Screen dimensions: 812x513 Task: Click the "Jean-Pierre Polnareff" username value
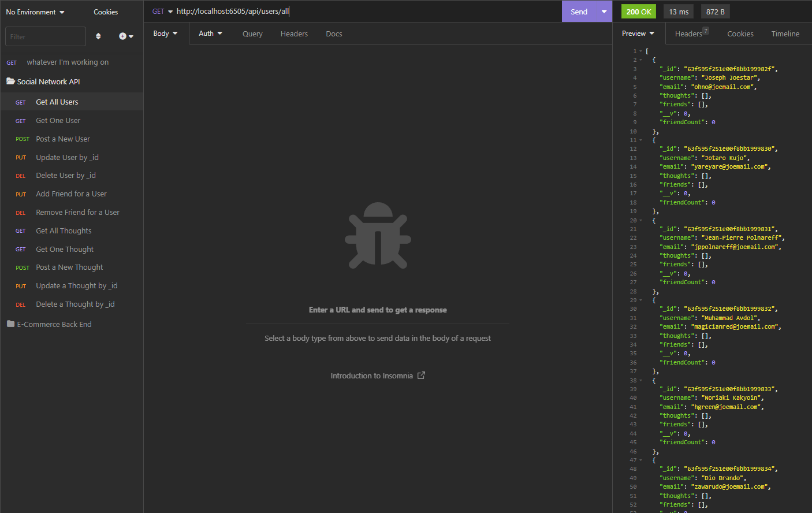pos(742,238)
